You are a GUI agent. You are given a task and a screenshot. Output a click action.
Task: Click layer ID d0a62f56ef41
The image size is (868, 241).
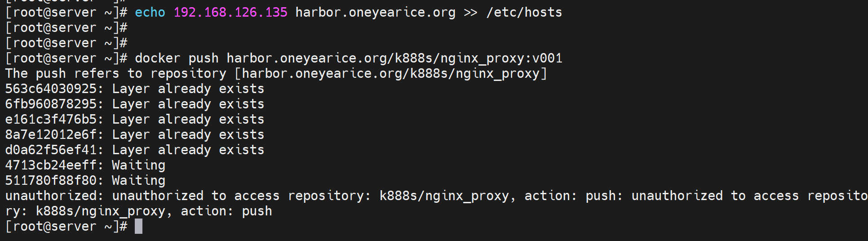tap(51, 150)
